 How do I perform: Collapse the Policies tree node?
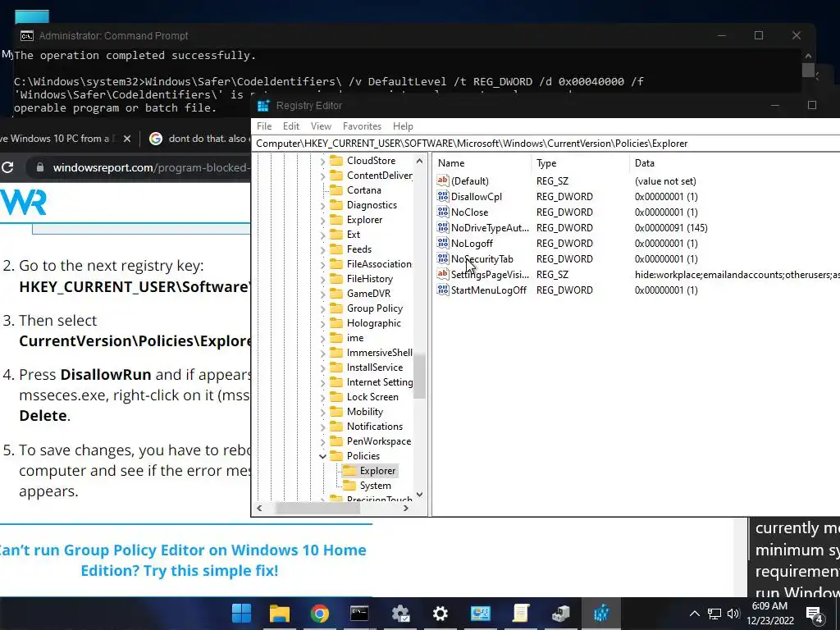click(x=322, y=456)
